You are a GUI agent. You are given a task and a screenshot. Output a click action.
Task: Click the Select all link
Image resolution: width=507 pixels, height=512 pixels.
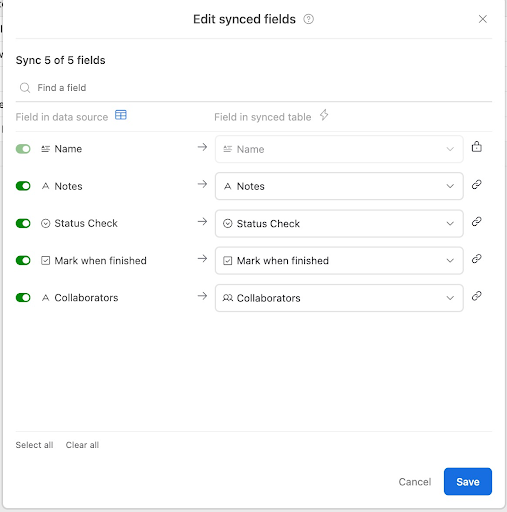click(34, 445)
